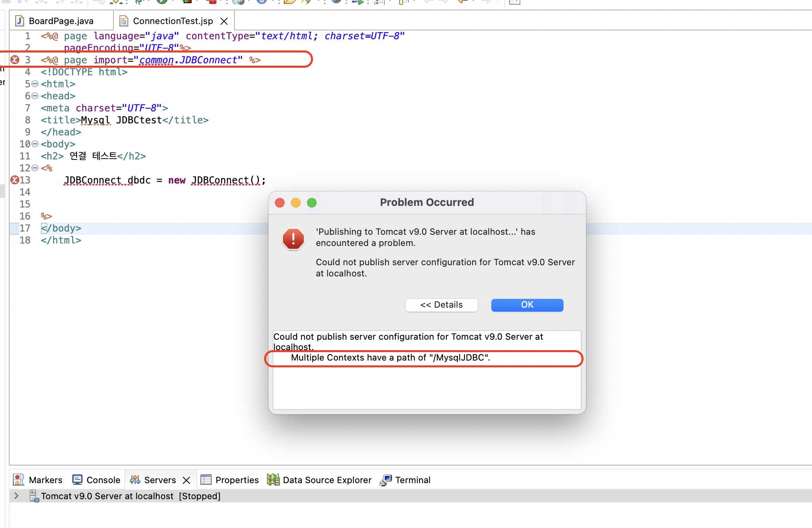Click the error marker on line 13
The width and height of the screenshot is (812, 528).
click(15, 180)
